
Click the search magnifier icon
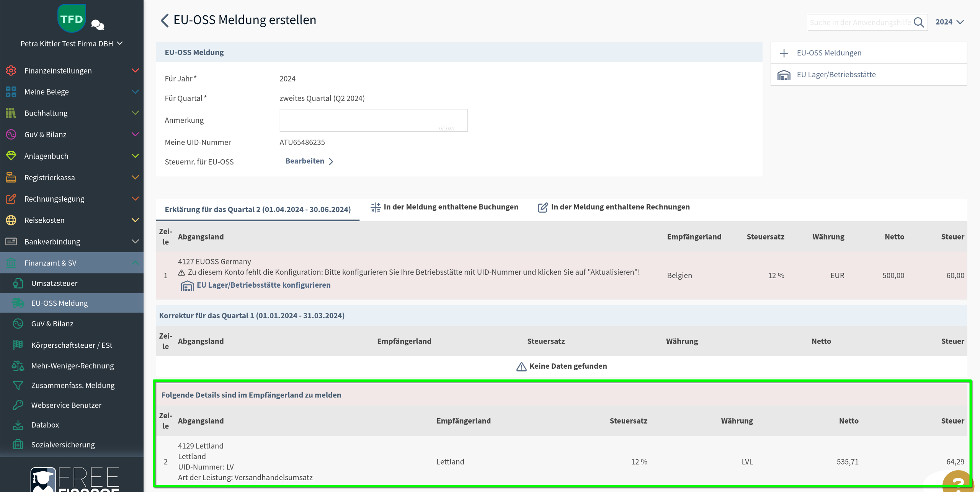[x=919, y=23]
